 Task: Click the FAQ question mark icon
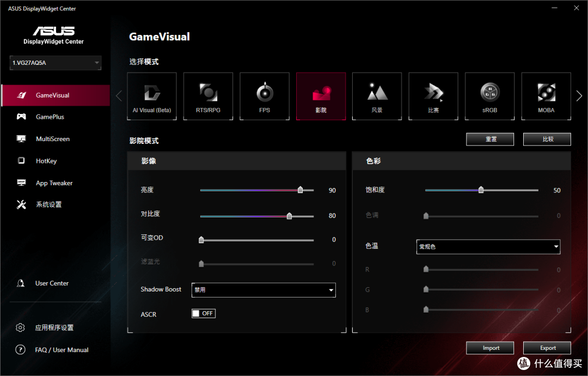[x=20, y=350]
